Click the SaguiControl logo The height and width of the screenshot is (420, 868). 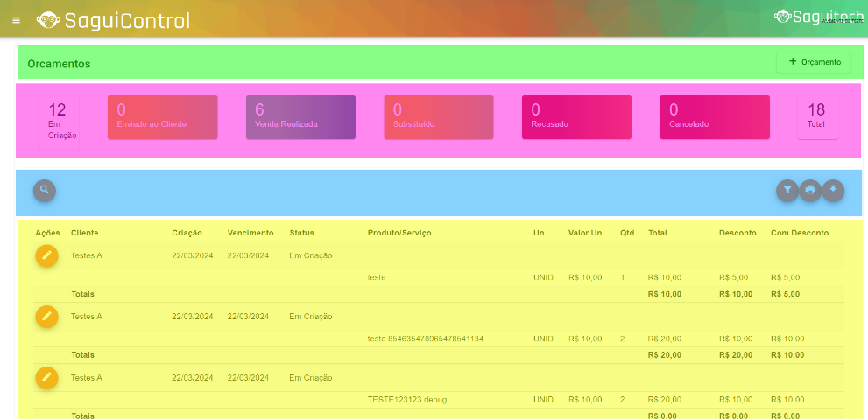(113, 19)
